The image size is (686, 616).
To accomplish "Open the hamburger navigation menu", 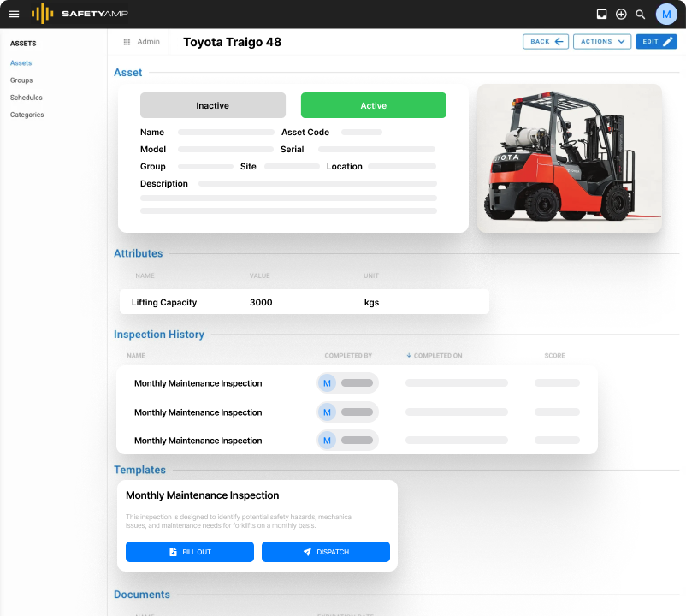I will [x=14, y=14].
